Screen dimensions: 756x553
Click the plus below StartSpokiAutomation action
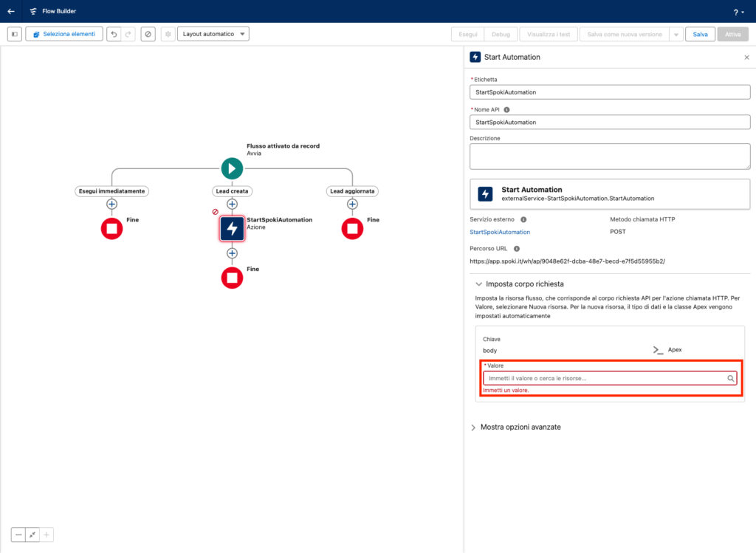coord(232,253)
